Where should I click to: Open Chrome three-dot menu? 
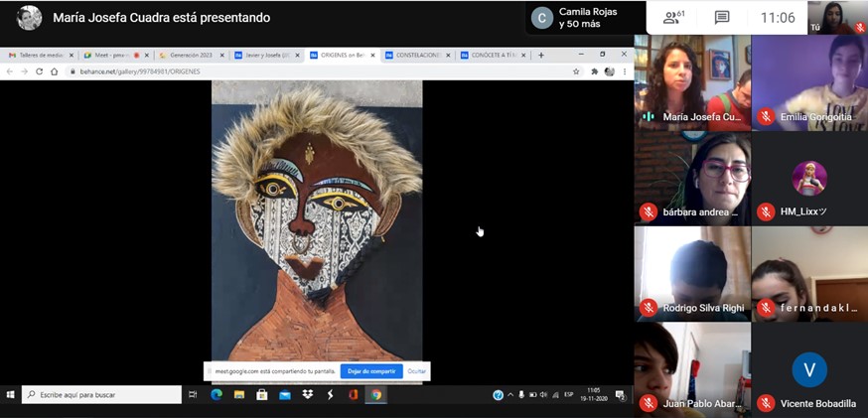pyautogui.click(x=625, y=71)
